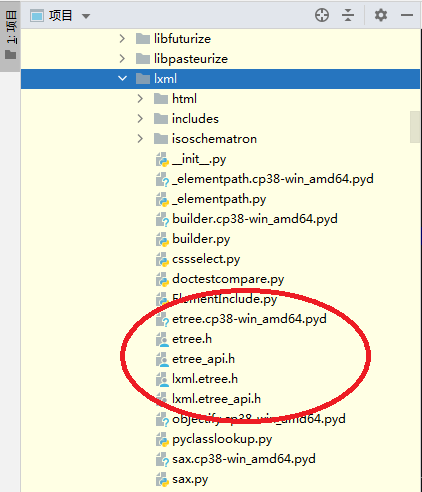
Task: Expand the libpasteurize folder
Action: (x=122, y=59)
